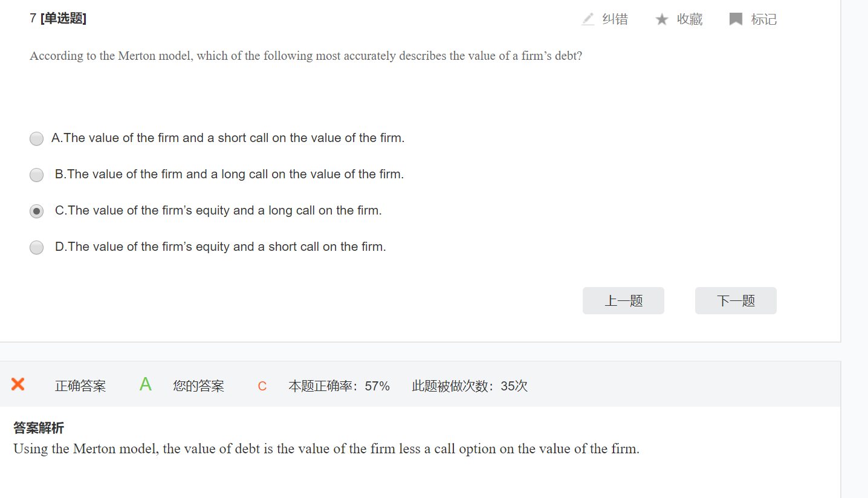868x498 pixels.
Task: Open the 纠错 report error link
Action: click(x=615, y=19)
